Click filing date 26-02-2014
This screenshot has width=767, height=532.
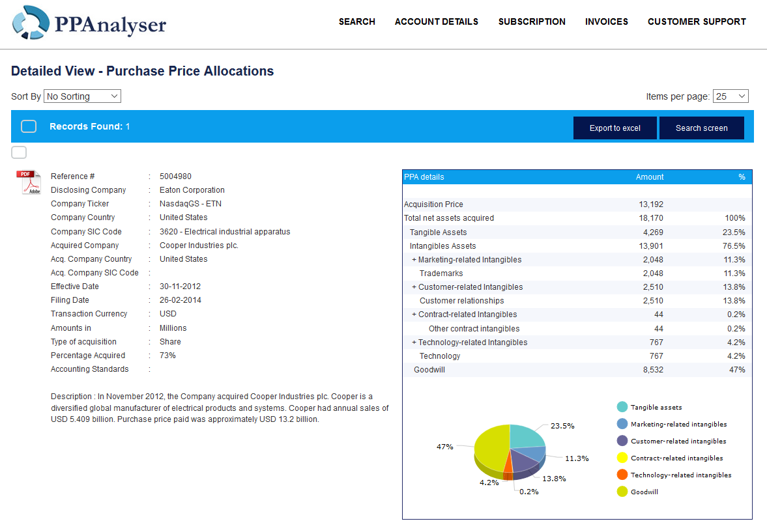point(181,300)
